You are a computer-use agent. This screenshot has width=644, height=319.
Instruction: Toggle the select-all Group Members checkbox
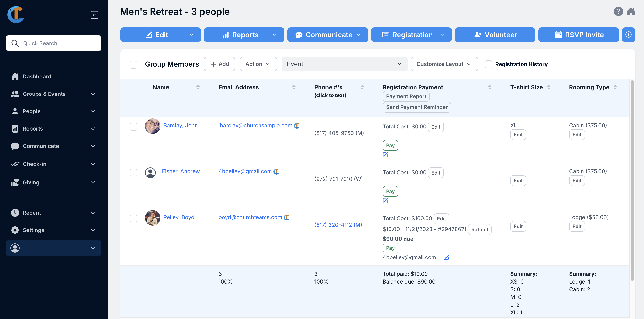click(x=133, y=65)
